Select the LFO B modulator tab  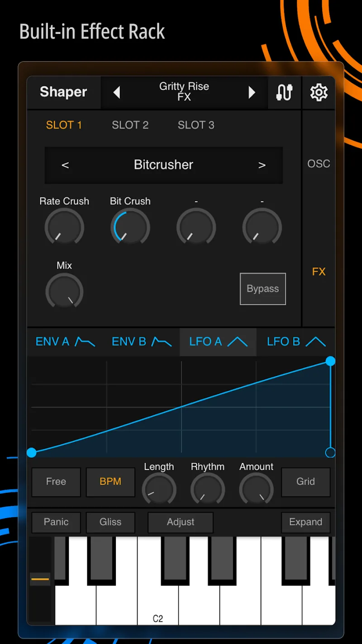click(296, 341)
